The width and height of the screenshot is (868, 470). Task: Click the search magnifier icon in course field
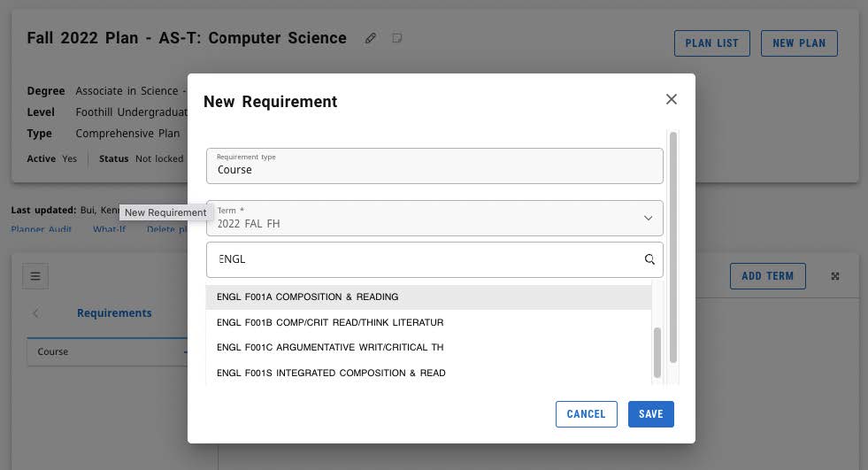pyautogui.click(x=649, y=259)
